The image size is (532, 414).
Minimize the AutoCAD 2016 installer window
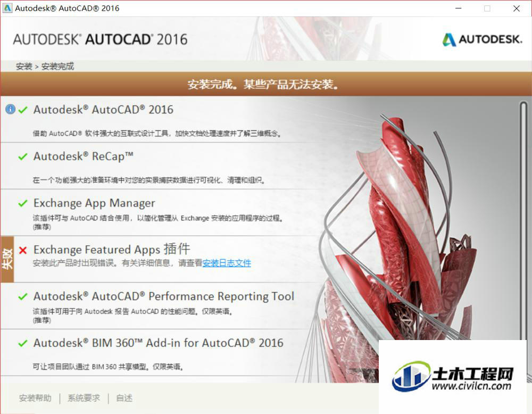(x=459, y=9)
